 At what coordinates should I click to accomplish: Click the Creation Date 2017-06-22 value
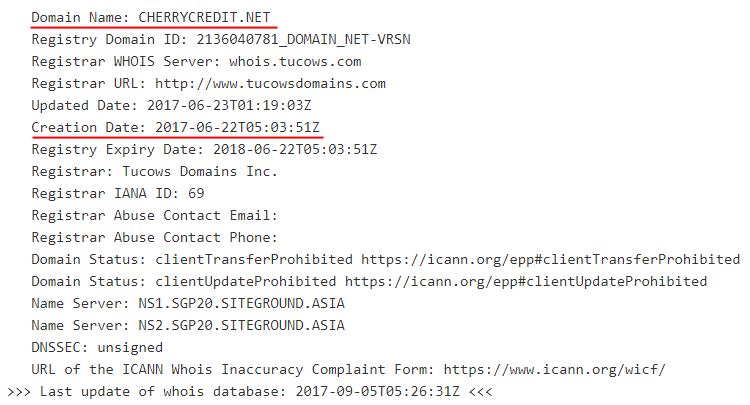[237, 128]
